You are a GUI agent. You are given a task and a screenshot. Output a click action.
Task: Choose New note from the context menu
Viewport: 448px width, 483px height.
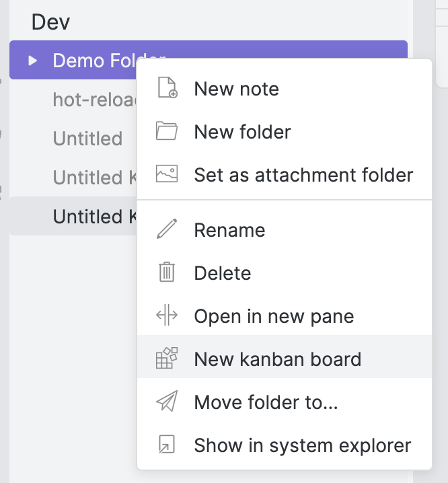[x=236, y=89]
